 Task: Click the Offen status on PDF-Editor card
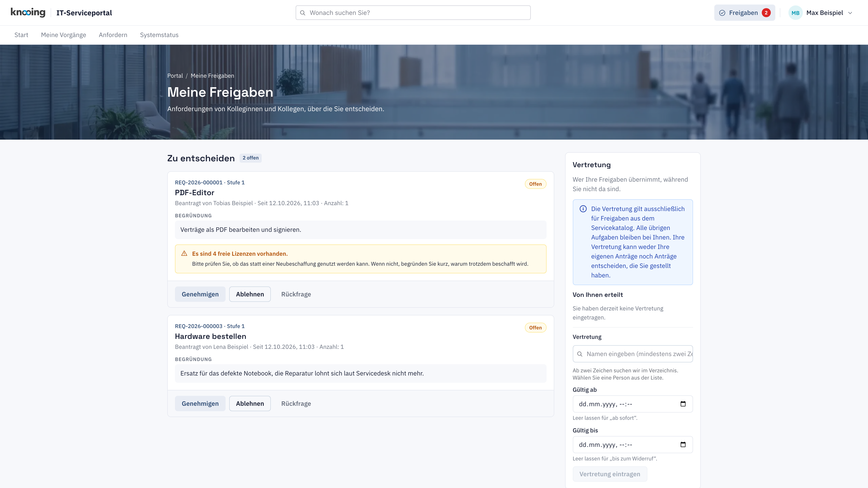click(x=535, y=184)
